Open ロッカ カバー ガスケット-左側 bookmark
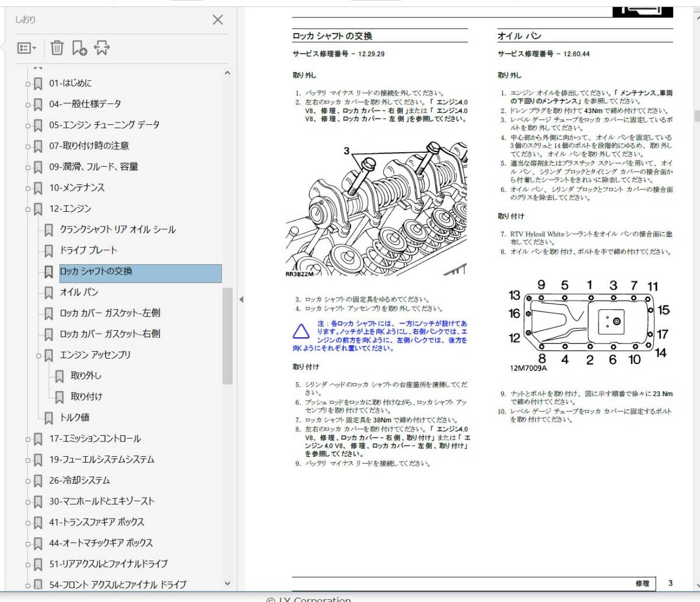Viewport: 700px width, 602px height. point(110,313)
